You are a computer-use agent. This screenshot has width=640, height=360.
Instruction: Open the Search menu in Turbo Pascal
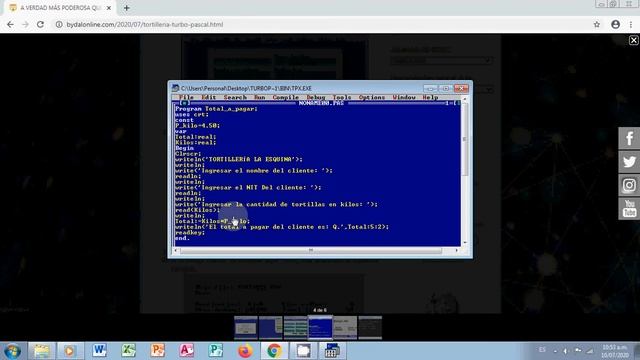coord(235,97)
